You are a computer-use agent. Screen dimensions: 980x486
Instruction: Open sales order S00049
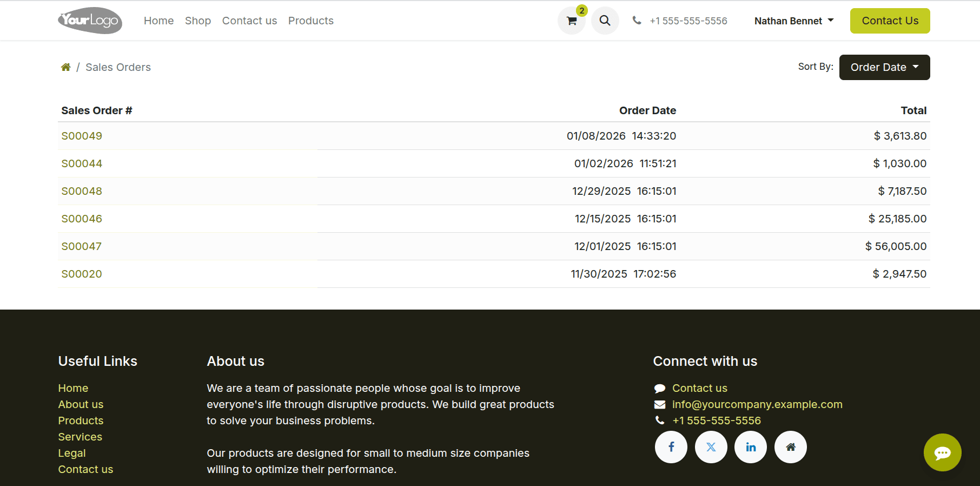point(82,136)
